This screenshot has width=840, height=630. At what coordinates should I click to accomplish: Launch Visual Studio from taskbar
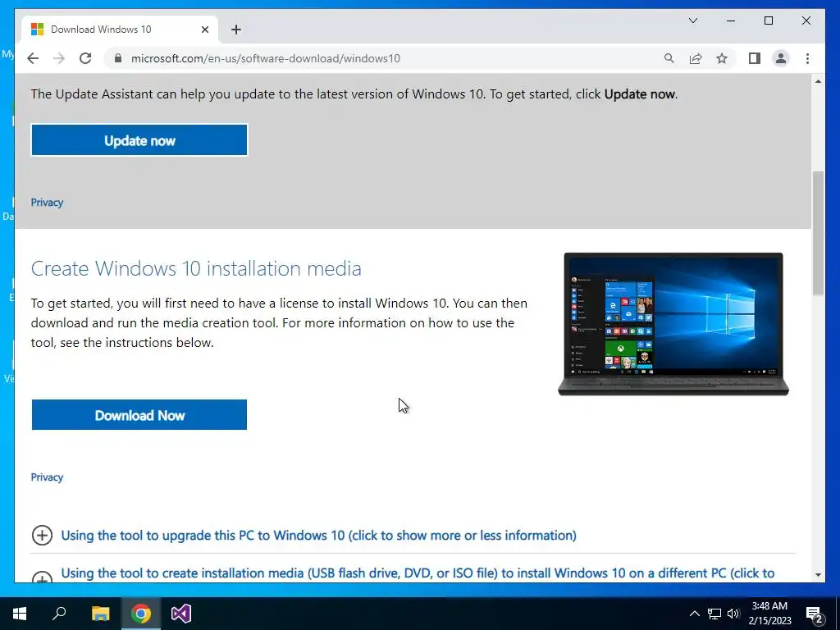click(x=181, y=614)
